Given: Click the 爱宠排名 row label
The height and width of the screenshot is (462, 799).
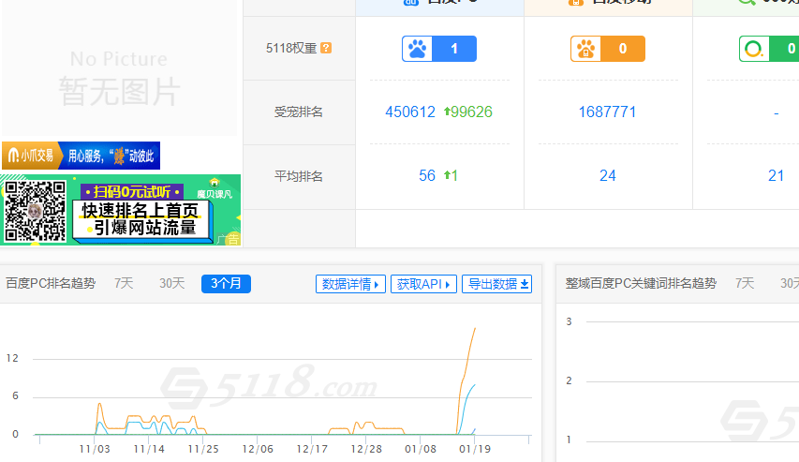Looking at the screenshot, I should click(299, 112).
